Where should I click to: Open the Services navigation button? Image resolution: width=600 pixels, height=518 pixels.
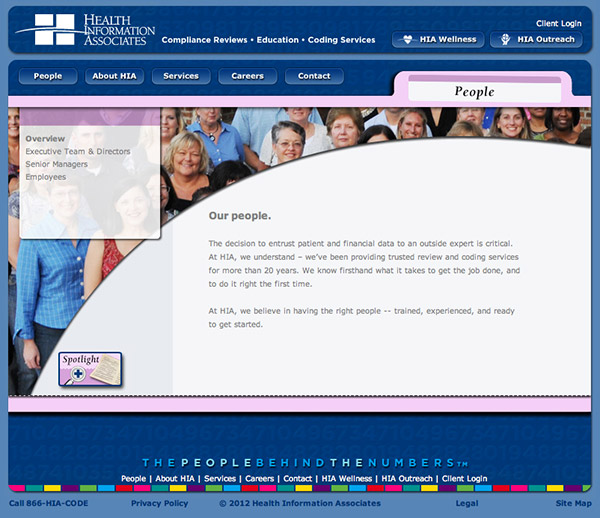pyautogui.click(x=181, y=76)
